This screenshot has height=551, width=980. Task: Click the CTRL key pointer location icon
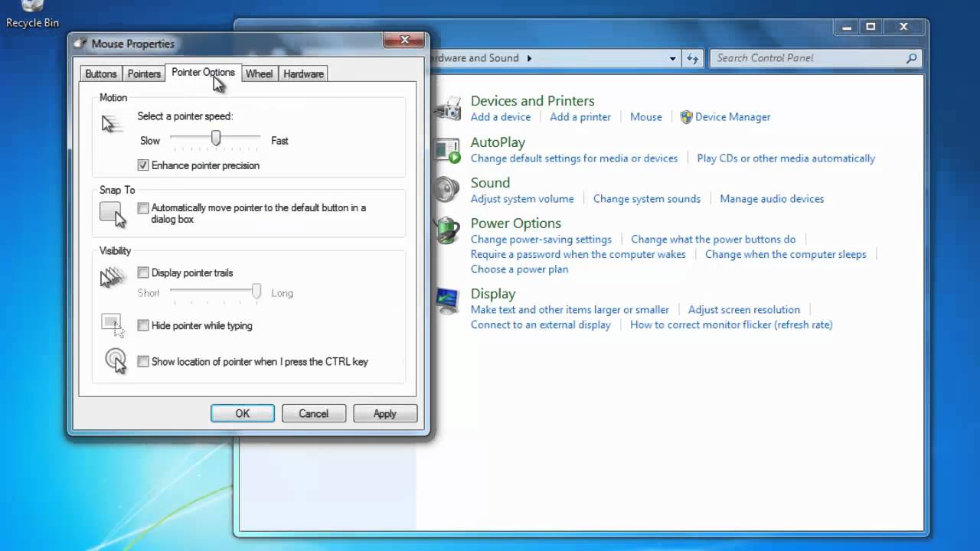116,361
